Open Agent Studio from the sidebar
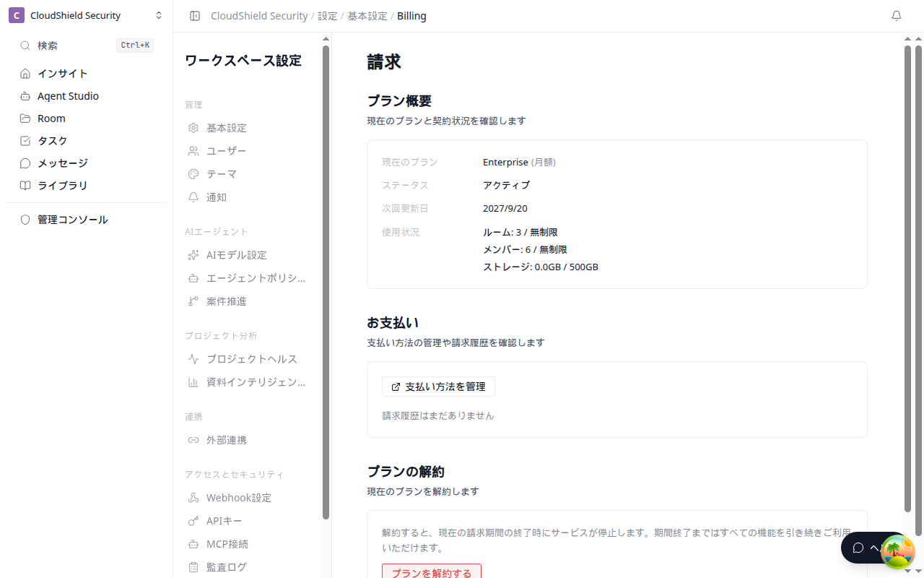924x578 pixels. (86, 96)
